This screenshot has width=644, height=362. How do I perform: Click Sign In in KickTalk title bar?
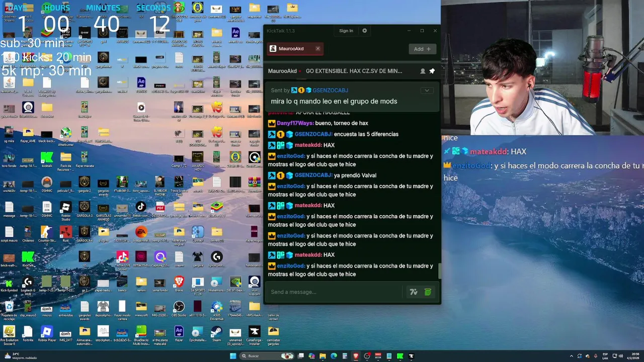tap(346, 31)
